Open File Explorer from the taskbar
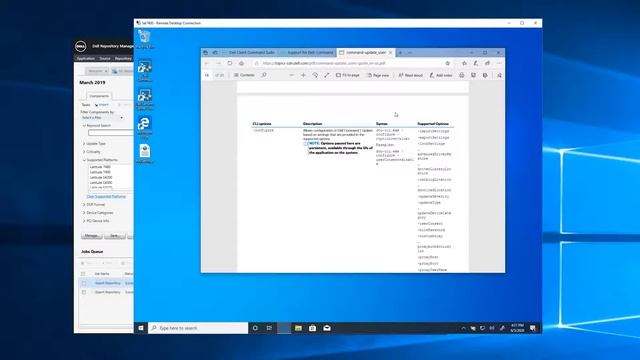Screen dimensions: 640x360 point(298,328)
